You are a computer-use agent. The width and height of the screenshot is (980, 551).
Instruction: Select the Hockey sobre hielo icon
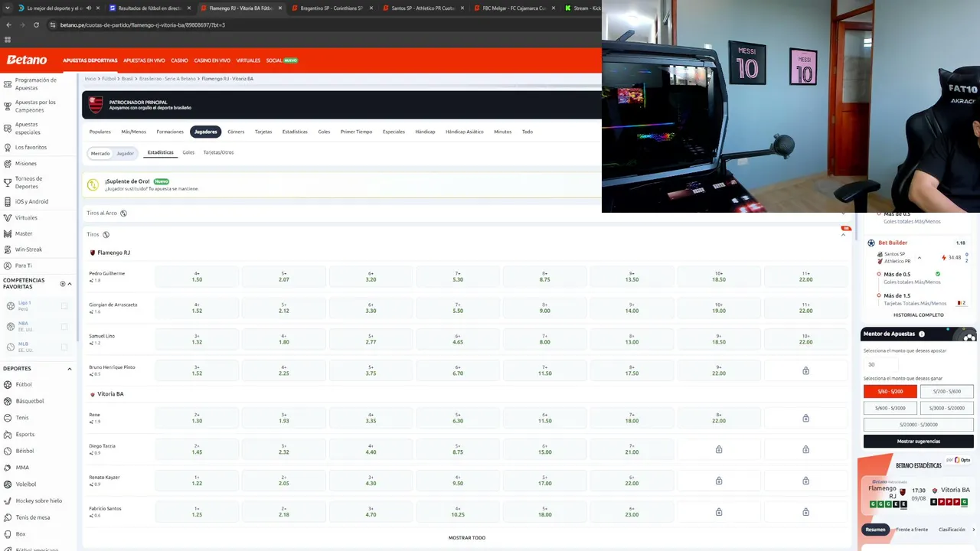point(7,500)
